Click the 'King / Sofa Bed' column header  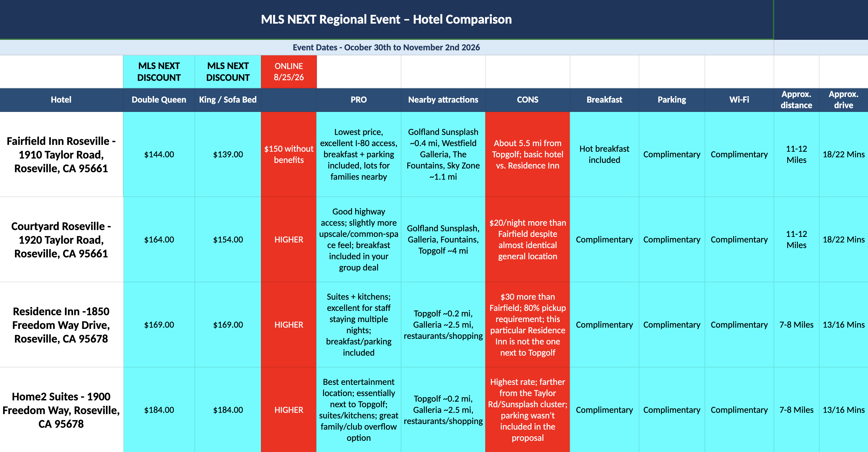click(228, 100)
